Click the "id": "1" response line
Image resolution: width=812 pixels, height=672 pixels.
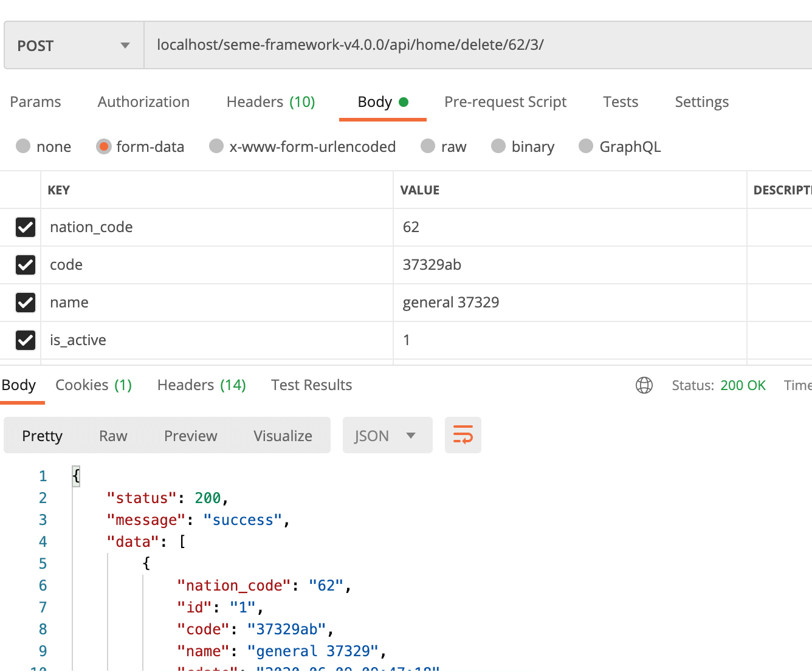220,608
